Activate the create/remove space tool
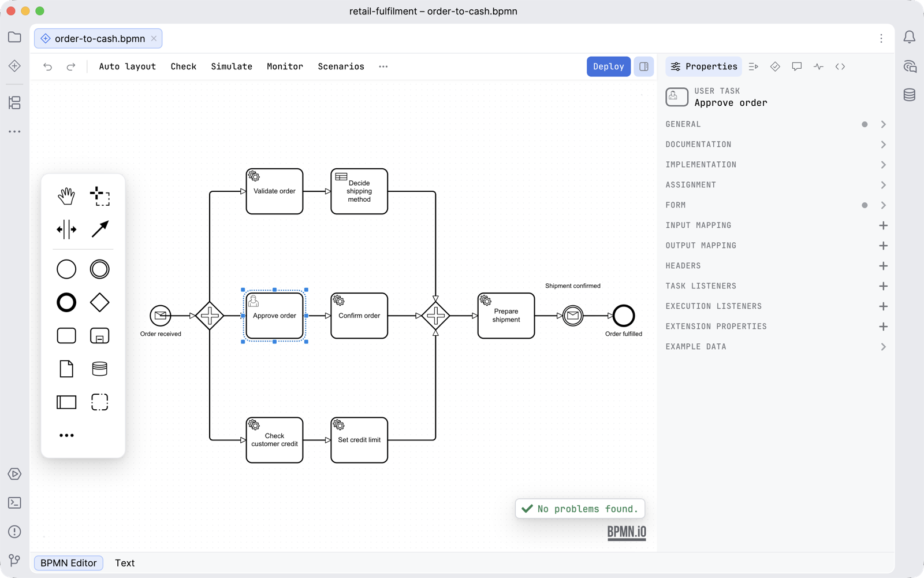This screenshot has width=924, height=578. 66,229
